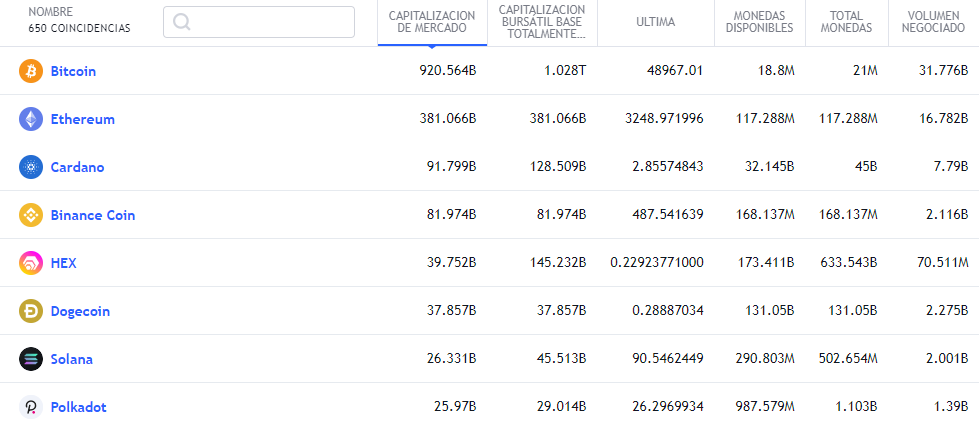Select Bitcoin fully diluted cap 1.028T
This screenshot has height=429, width=979.
click(x=563, y=71)
